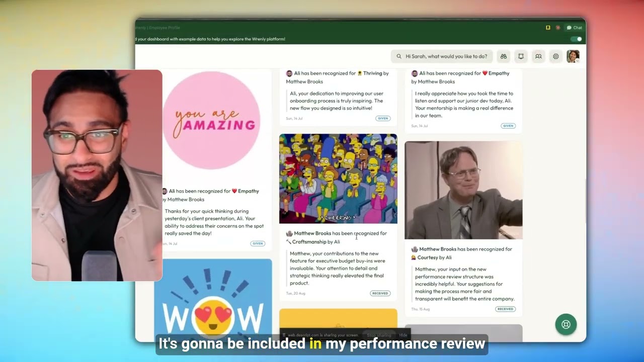Click GIVEN badge on client presentation card
Screen dimensions: 644x362
pyautogui.click(x=258, y=243)
